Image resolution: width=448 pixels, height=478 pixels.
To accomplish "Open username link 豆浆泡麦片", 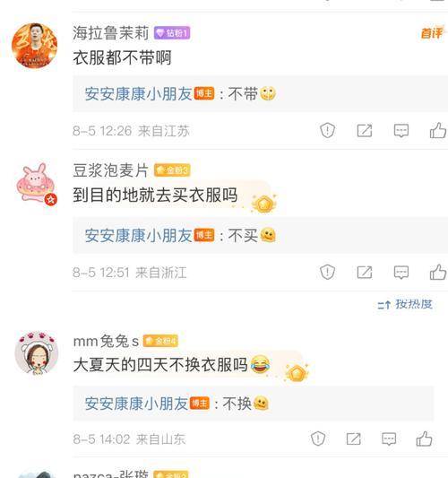I will [x=111, y=170].
